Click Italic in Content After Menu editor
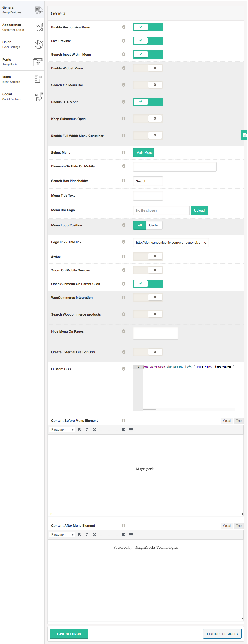 (x=87, y=534)
